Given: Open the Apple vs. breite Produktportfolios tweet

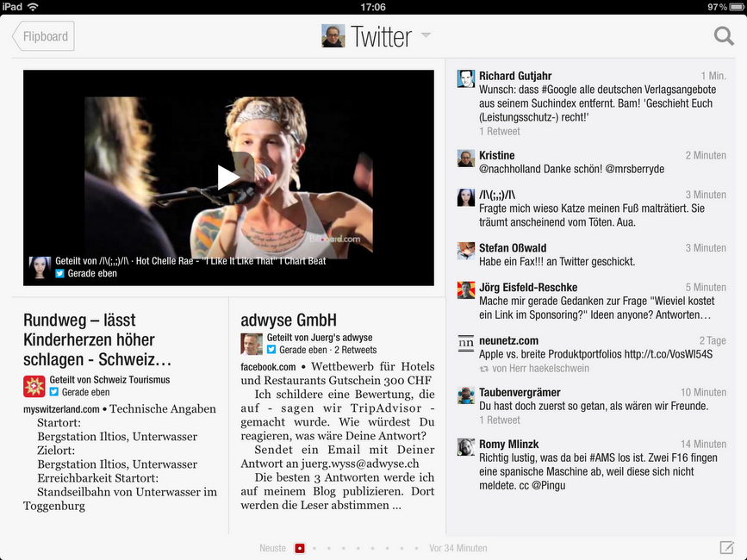Looking at the screenshot, I should pyautogui.click(x=583, y=355).
